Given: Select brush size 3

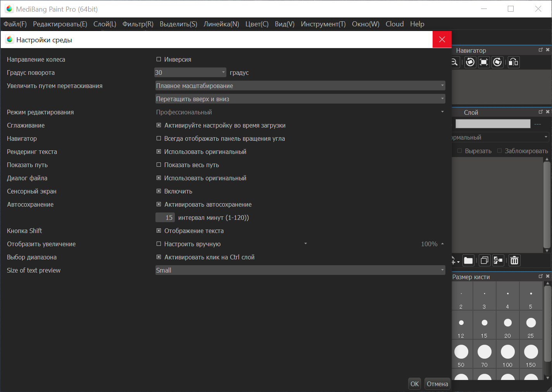Looking at the screenshot, I should point(485,296).
